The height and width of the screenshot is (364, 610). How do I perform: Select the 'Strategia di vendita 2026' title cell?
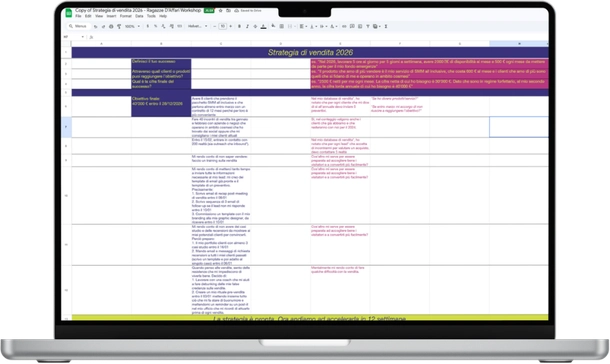click(x=310, y=52)
